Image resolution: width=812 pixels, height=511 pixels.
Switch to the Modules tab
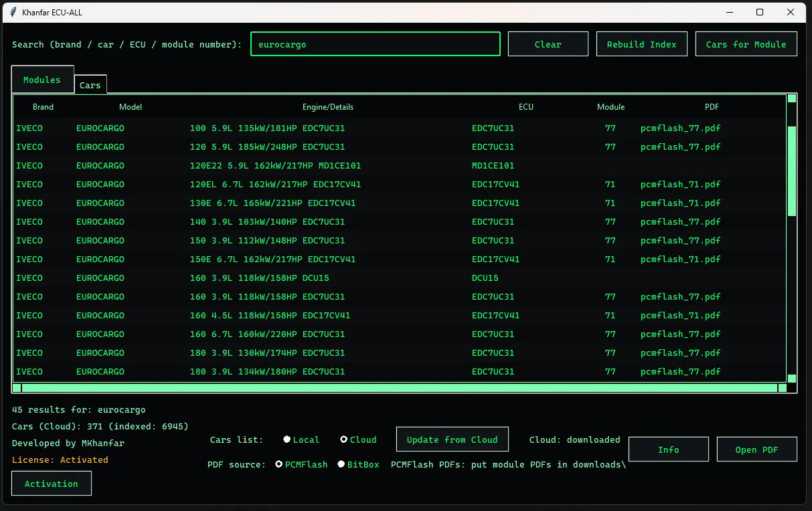click(42, 79)
